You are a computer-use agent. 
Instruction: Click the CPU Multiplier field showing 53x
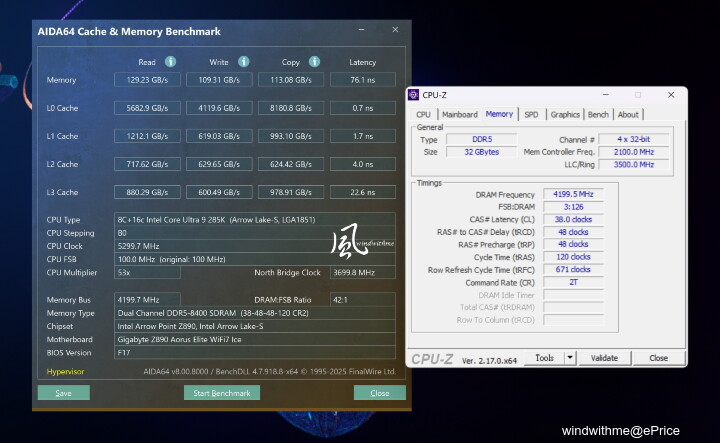147,272
